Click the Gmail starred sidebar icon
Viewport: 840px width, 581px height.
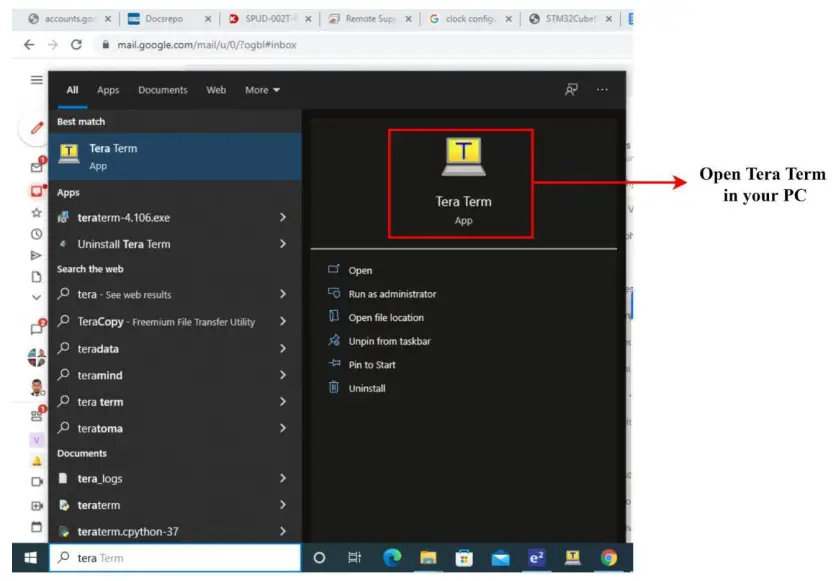(36, 213)
